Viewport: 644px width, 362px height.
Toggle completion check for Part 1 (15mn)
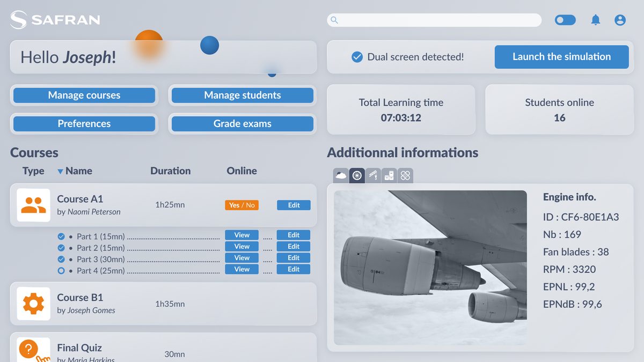61,236
